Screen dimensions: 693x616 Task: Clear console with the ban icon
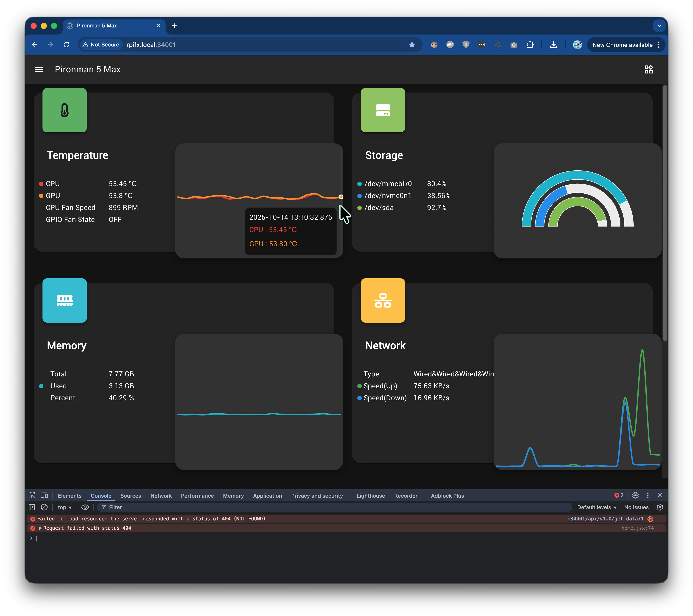point(44,507)
